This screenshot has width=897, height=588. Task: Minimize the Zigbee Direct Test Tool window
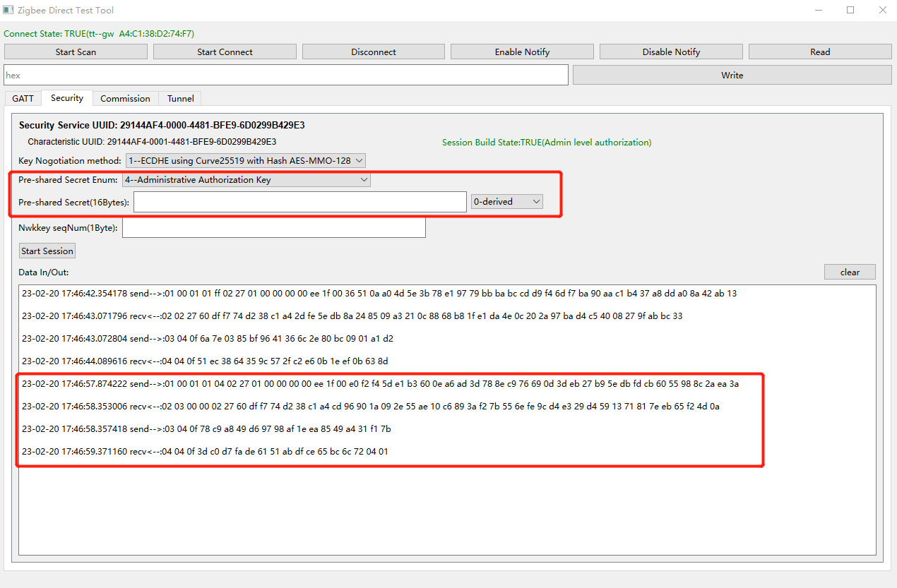pyautogui.click(x=819, y=10)
